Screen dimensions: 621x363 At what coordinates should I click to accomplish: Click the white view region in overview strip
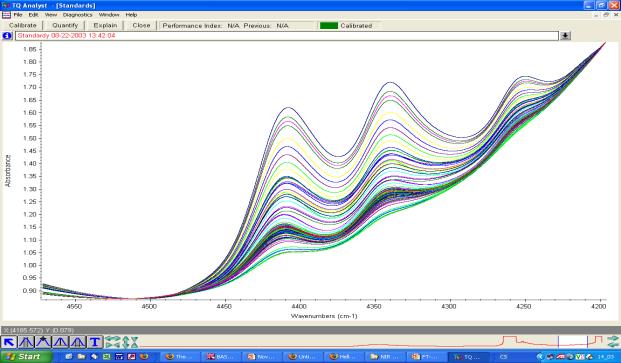[x=573, y=341]
